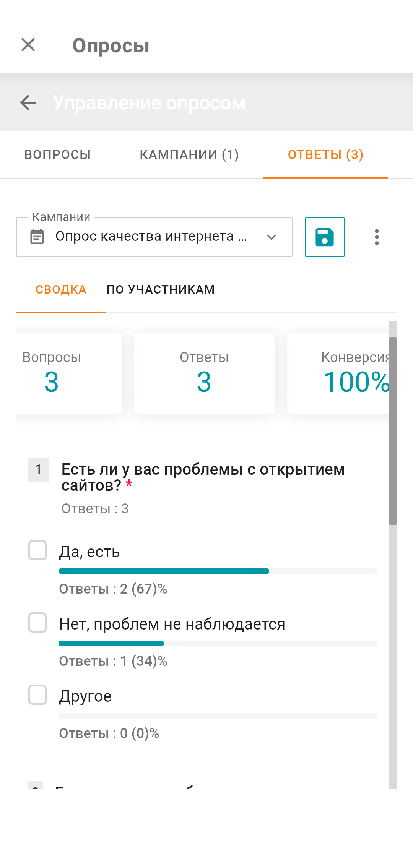413x868 pixels.
Task: Click the vertical scrollbar thumb
Action: [x=393, y=431]
